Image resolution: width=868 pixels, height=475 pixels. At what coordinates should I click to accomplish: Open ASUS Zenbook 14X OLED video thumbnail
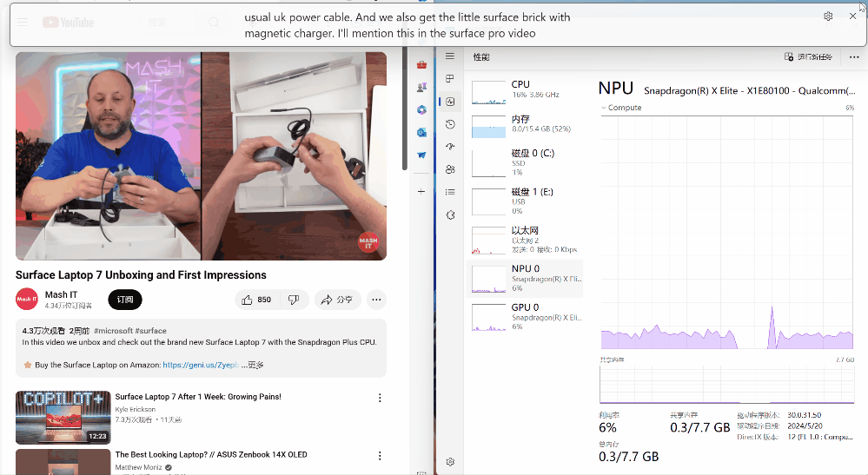coord(63,462)
